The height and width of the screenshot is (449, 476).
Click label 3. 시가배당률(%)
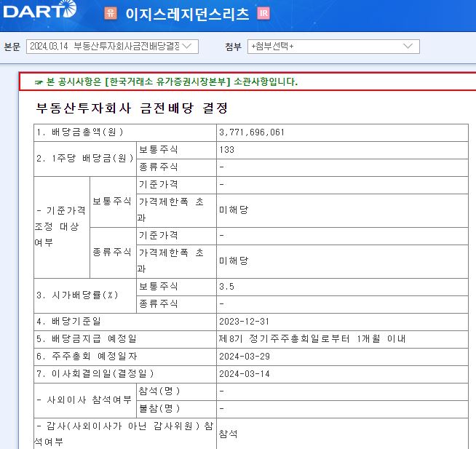[x=77, y=295]
